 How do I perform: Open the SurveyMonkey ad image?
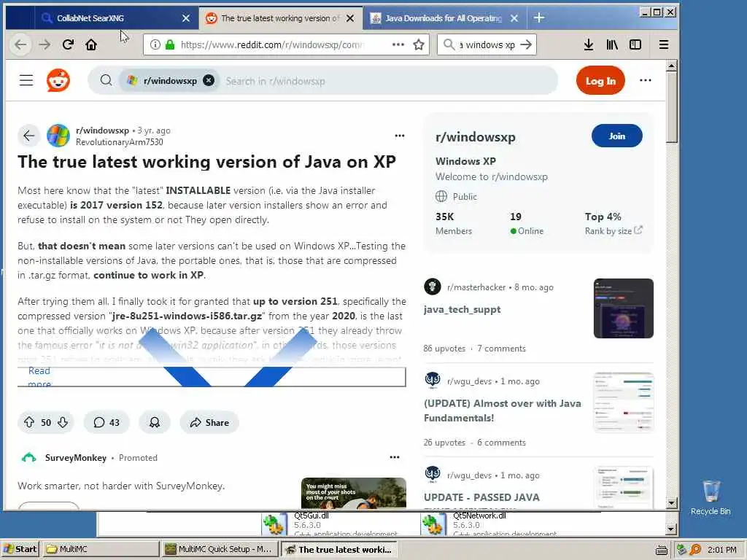click(x=354, y=493)
